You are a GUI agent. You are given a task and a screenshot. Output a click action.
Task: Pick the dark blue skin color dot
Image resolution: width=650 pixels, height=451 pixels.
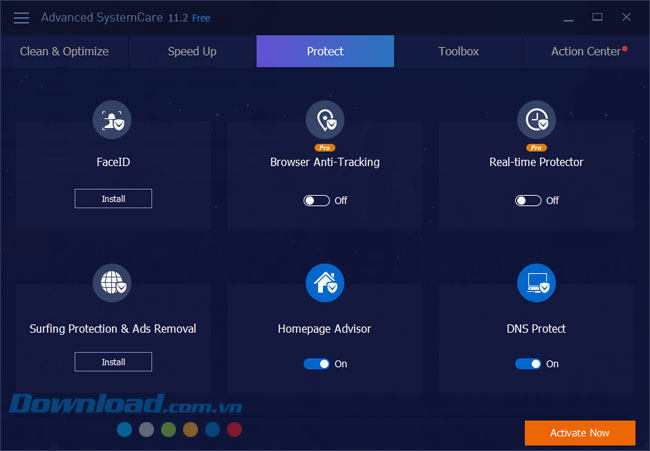coord(212,429)
